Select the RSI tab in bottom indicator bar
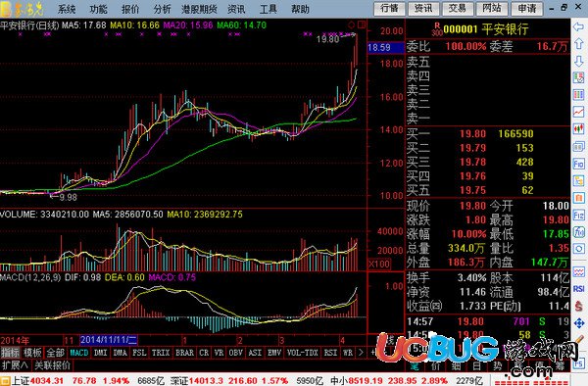Image resolution: width=588 pixels, height=386 pixels. 330,353
